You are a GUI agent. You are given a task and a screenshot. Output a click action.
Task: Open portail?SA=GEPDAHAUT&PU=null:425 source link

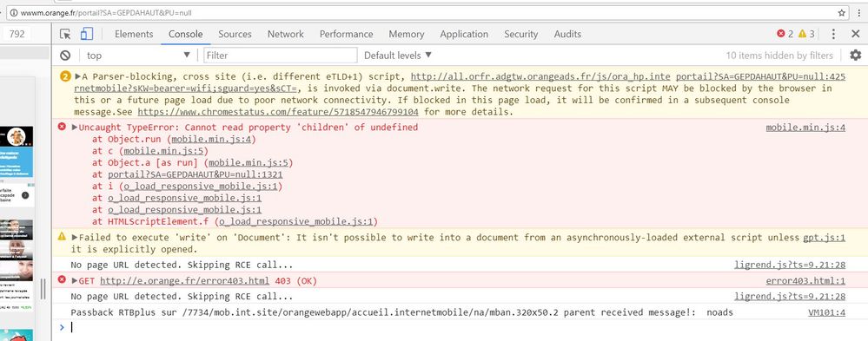(x=760, y=76)
